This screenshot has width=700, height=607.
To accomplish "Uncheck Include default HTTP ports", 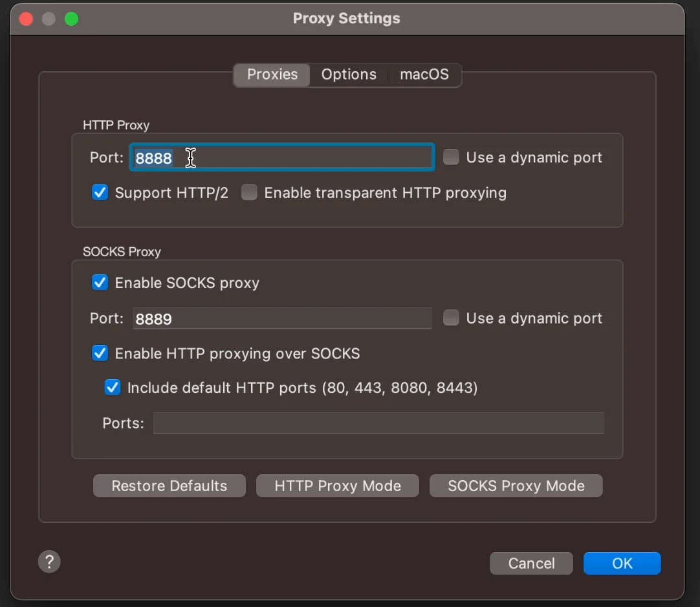I will (112, 388).
